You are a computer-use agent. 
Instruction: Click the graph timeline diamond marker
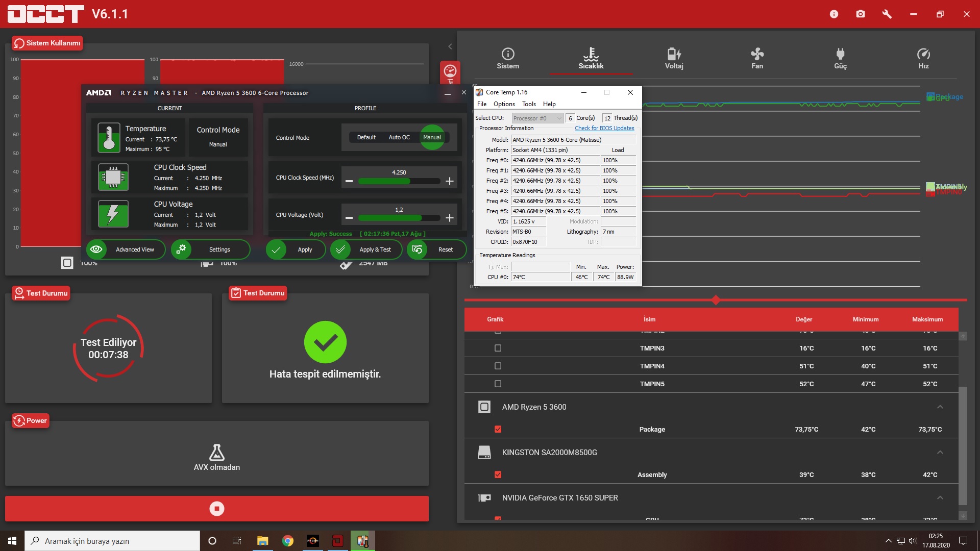click(716, 300)
